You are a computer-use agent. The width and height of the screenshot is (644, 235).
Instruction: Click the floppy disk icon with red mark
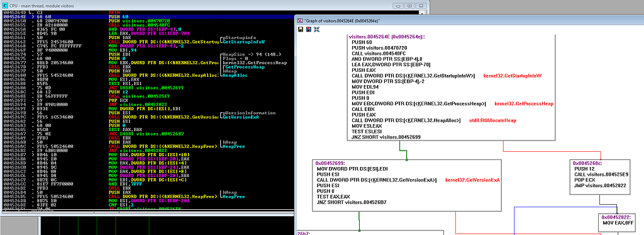coord(308,29)
